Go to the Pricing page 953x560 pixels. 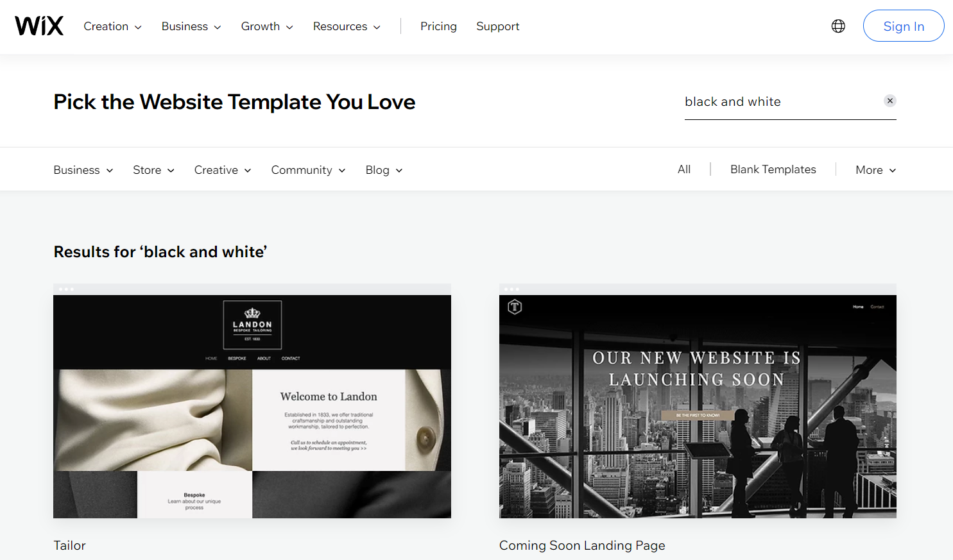click(438, 26)
